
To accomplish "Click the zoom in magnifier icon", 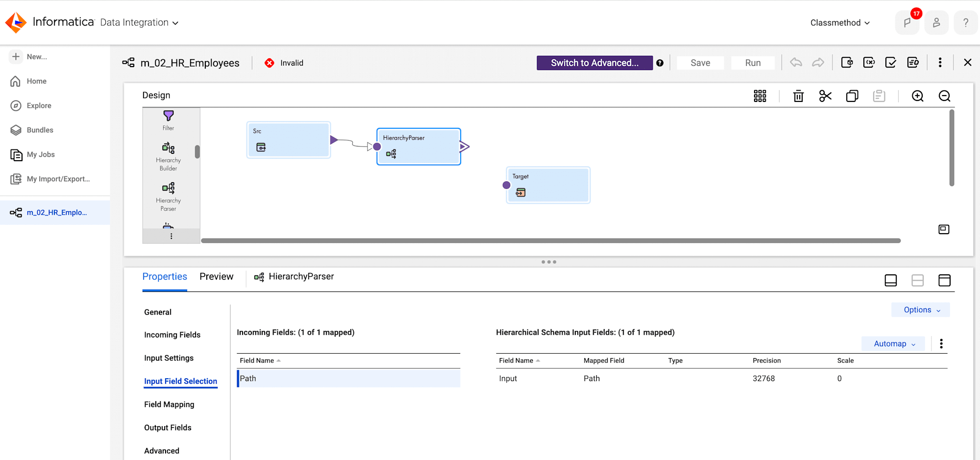I will pyautogui.click(x=918, y=96).
